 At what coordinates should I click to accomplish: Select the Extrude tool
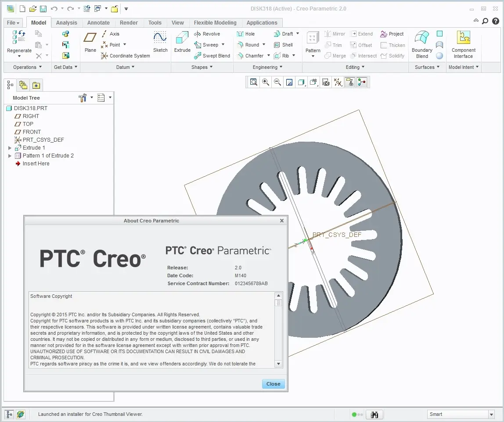click(182, 41)
